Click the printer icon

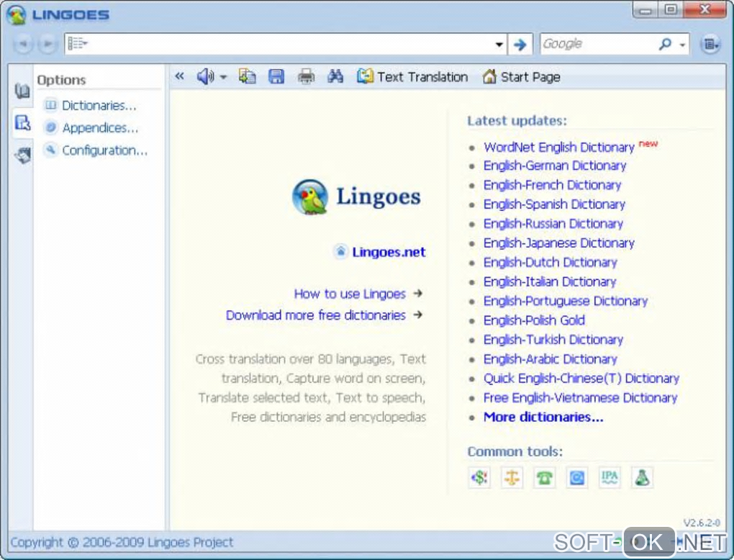tap(306, 76)
